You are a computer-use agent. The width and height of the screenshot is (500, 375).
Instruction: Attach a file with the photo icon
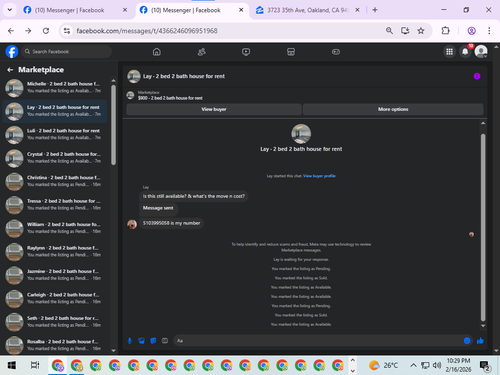141,341
